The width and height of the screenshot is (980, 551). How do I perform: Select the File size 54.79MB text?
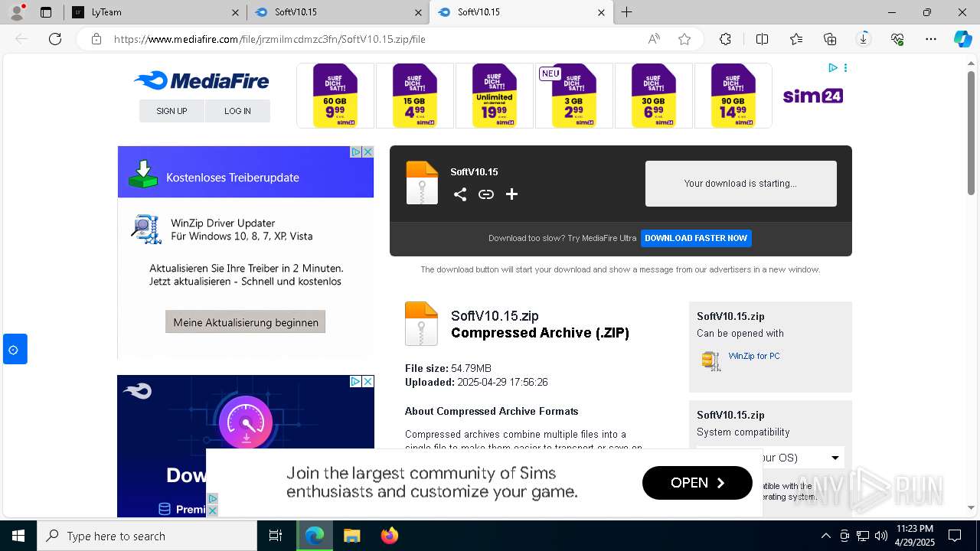point(448,368)
